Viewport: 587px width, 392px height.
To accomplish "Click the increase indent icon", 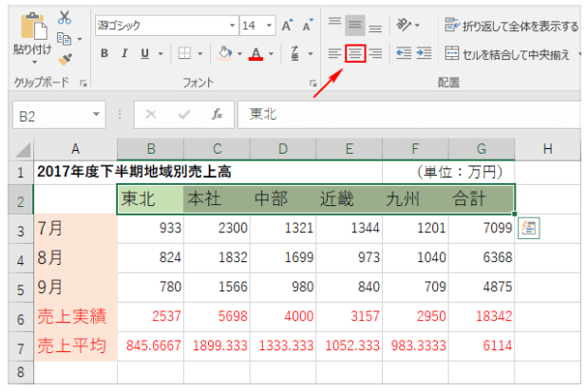I will click(x=424, y=54).
